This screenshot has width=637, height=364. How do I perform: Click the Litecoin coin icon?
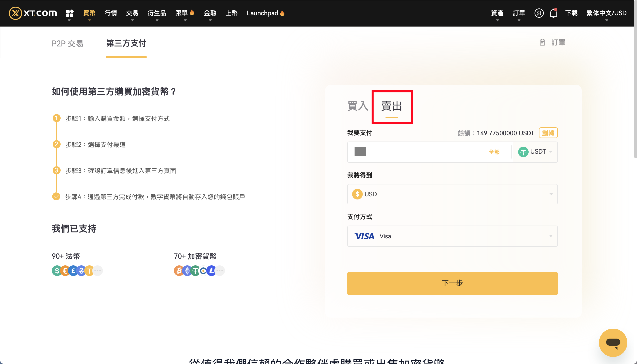212,270
